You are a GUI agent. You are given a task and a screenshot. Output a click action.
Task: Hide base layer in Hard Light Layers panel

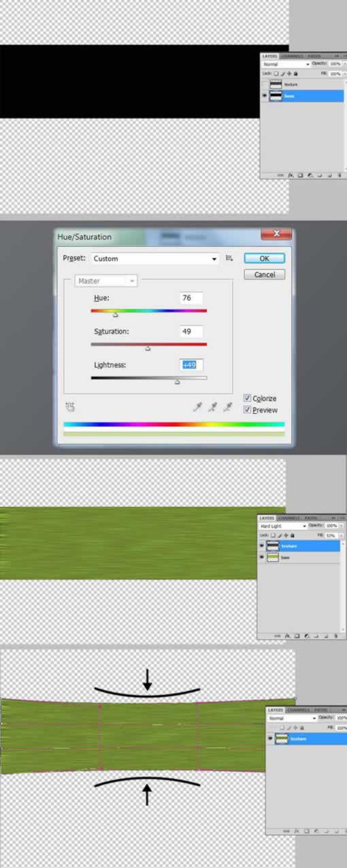click(262, 558)
